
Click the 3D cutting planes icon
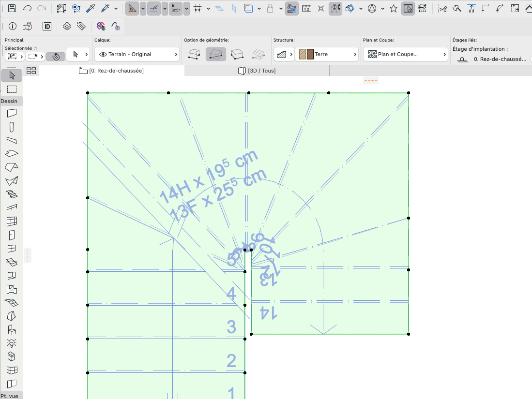350,9
